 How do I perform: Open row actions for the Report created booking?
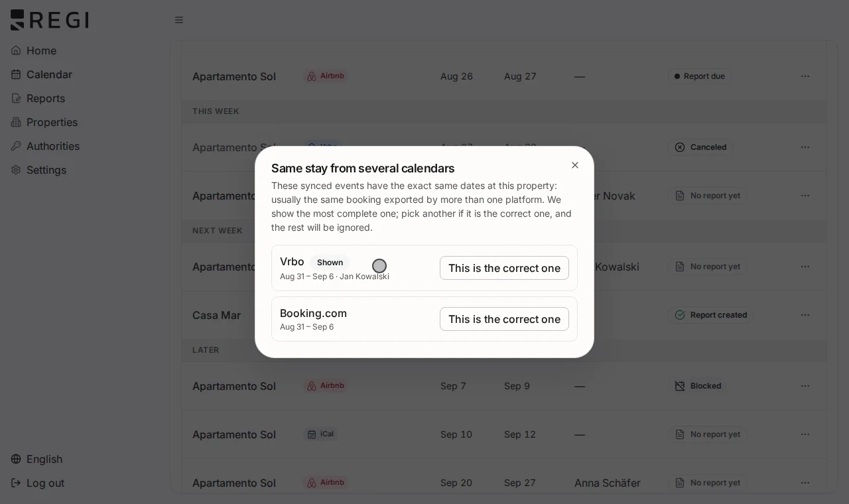pos(805,315)
